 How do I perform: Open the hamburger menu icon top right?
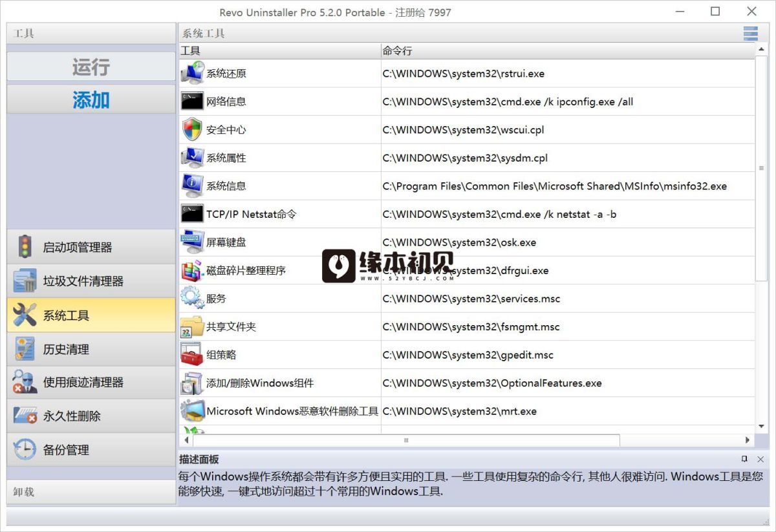click(x=750, y=33)
